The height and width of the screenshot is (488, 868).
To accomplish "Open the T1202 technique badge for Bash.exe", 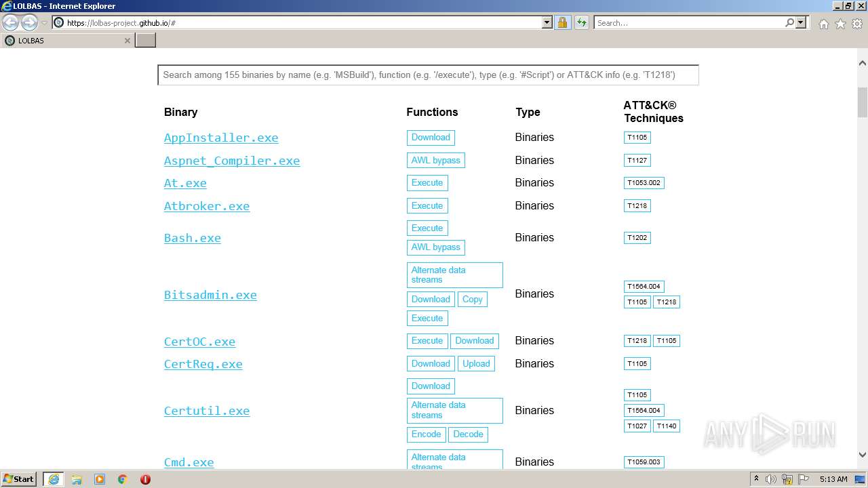I will 637,238.
